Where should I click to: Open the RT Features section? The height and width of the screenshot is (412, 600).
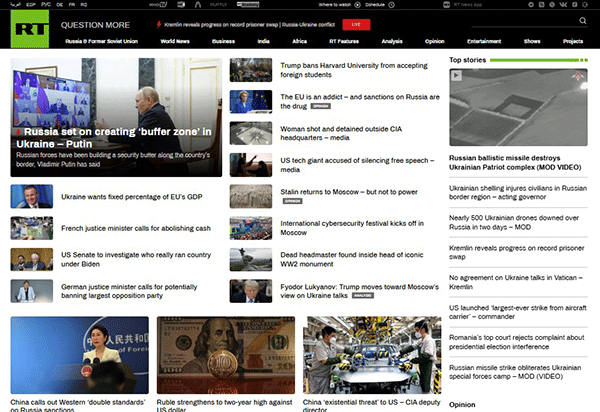[344, 41]
